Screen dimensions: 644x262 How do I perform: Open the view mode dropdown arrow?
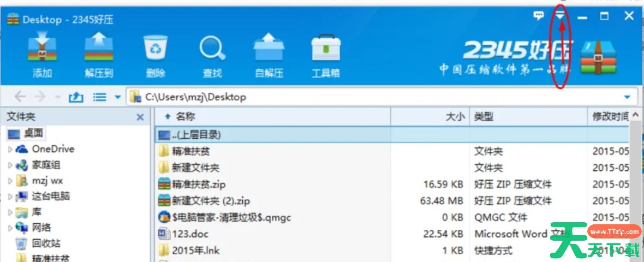tap(117, 97)
